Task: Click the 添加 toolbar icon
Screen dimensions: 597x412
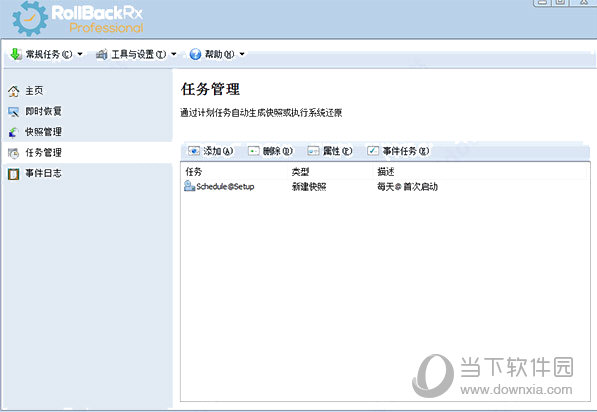Action: coord(194,151)
